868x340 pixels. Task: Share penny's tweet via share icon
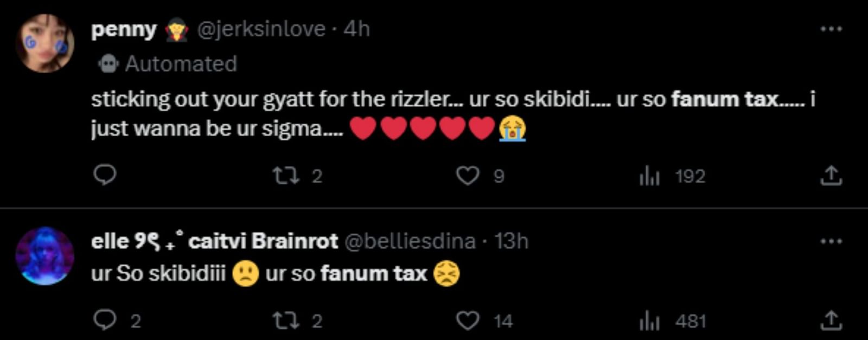[x=831, y=176]
